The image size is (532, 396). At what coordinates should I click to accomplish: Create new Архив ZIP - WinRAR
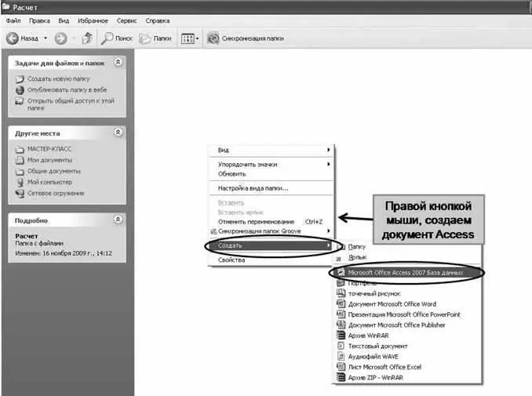pos(407,378)
